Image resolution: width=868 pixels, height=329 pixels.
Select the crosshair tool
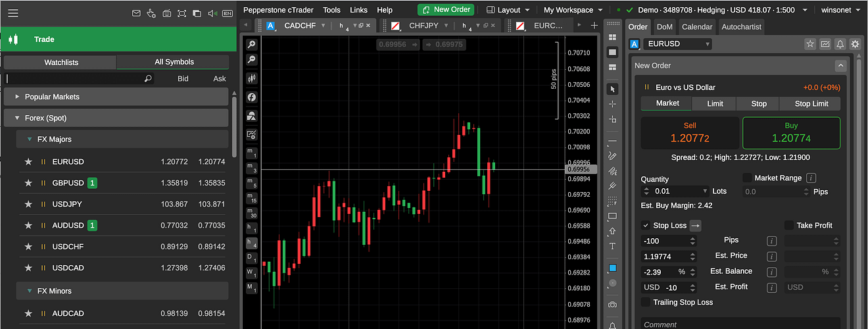(x=613, y=104)
